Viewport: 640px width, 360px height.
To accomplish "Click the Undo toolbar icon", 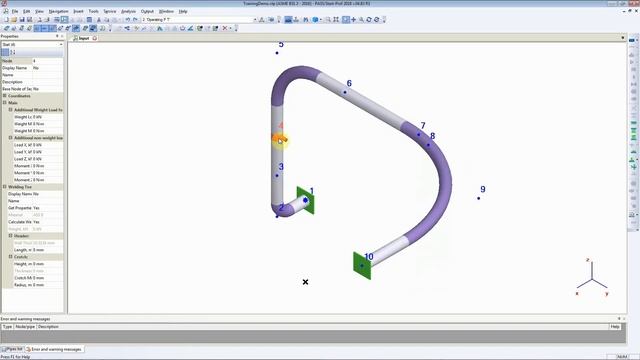I will [128, 20].
